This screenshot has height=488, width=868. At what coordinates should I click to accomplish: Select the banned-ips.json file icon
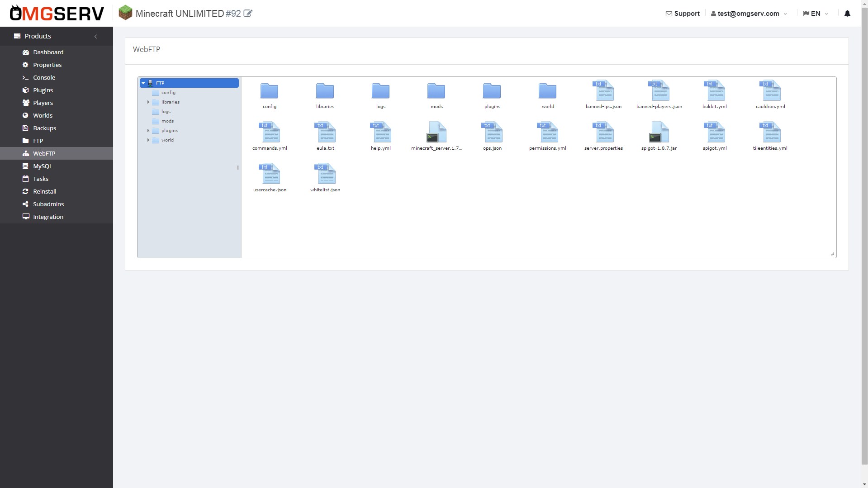point(603,90)
